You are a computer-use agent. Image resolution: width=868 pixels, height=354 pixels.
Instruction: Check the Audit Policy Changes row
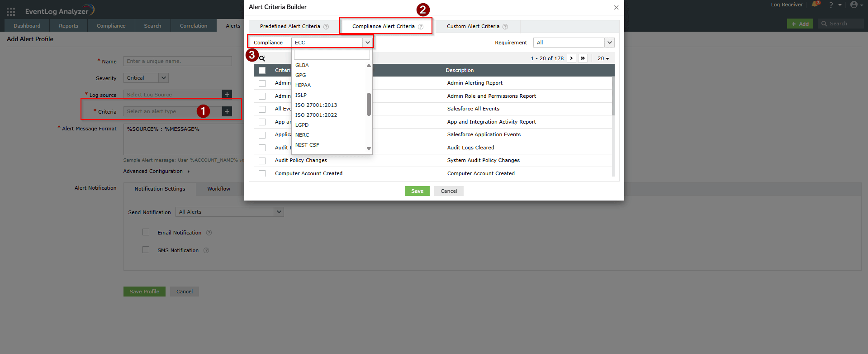point(262,161)
